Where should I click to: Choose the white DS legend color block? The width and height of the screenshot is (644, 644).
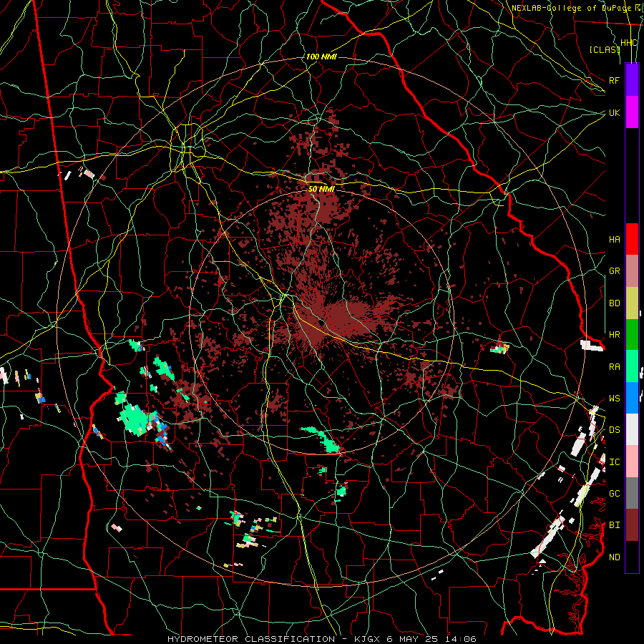click(632, 429)
